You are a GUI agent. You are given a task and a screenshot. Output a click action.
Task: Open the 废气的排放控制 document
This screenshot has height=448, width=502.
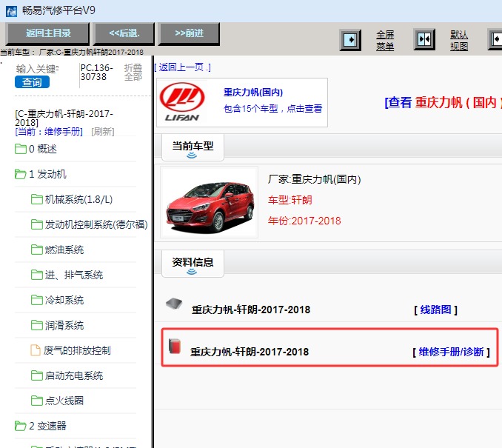pyautogui.click(x=77, y=350)
